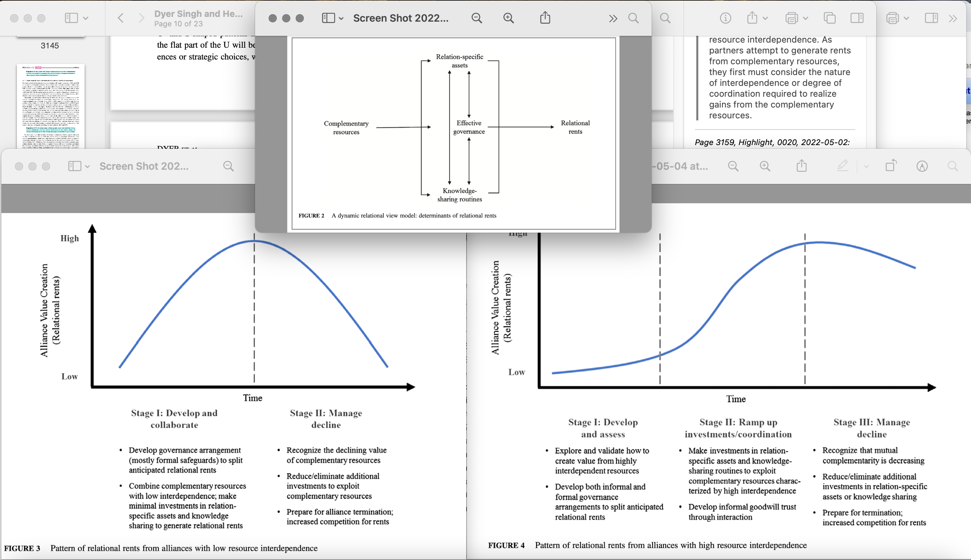
Task: Rotate the image in the bottom-right window
Action: (x=890, y=166)
